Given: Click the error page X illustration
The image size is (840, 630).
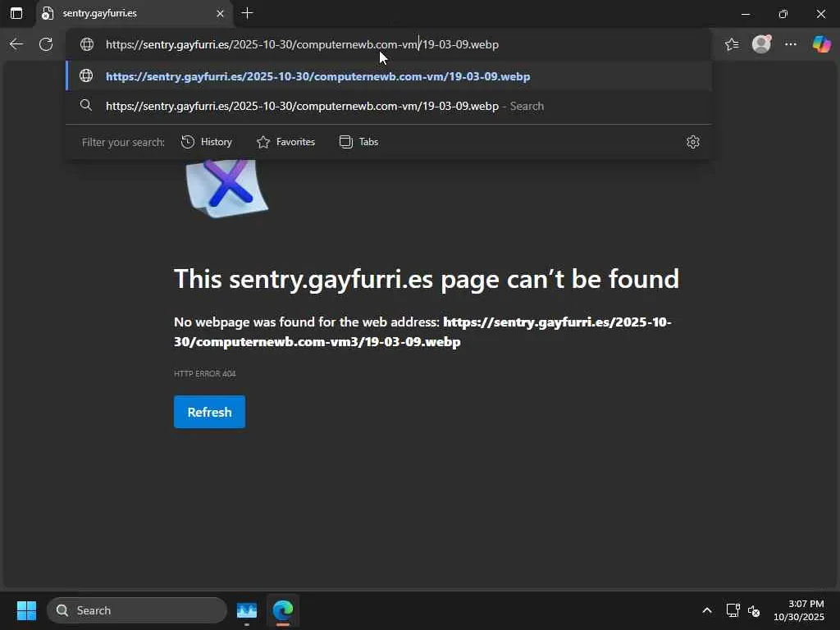Looking at the screenshot, I should (x=227, y=188).
